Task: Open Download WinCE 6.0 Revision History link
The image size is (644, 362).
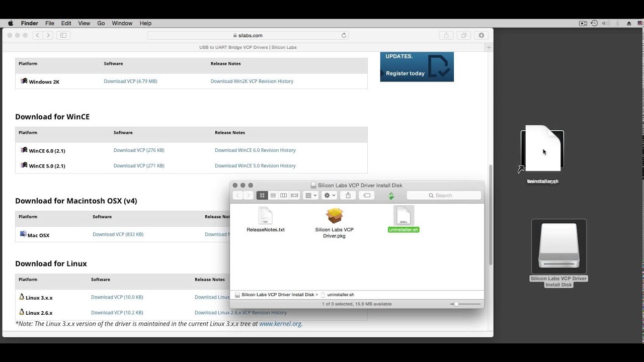Action: 255,150
